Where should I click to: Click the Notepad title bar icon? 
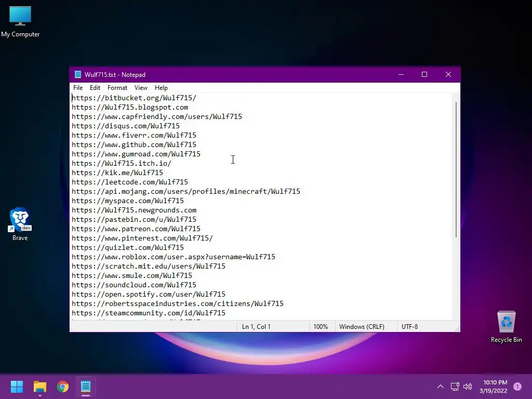[78, 74]
